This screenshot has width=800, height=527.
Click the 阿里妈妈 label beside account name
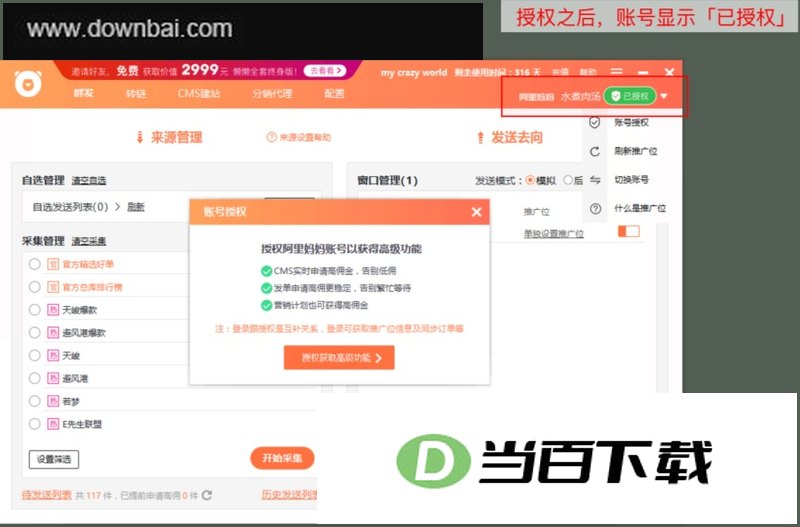point(536,97)
